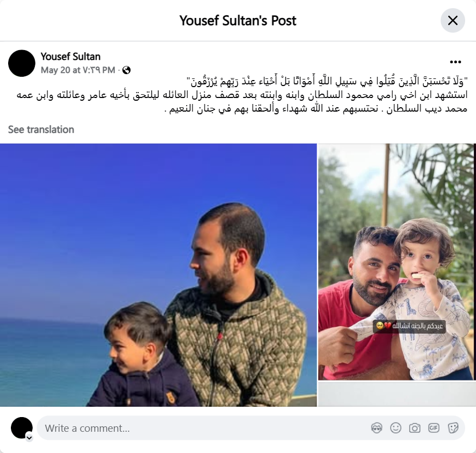The image size is (476, 453).
Task: Click See translation link
Action: [x=41, y=130]
